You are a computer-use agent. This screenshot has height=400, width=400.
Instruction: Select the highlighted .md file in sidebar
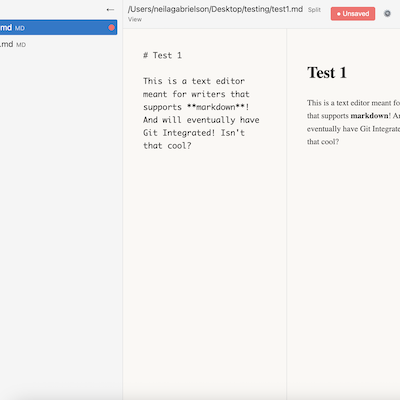pyautogui.click(x=58, y=28)
